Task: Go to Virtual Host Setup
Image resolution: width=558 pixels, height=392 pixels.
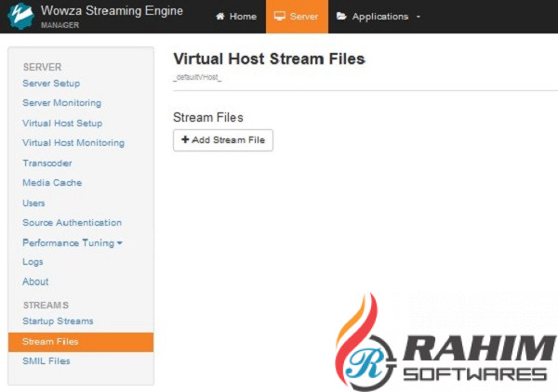Action: click(x=62, y=124)
